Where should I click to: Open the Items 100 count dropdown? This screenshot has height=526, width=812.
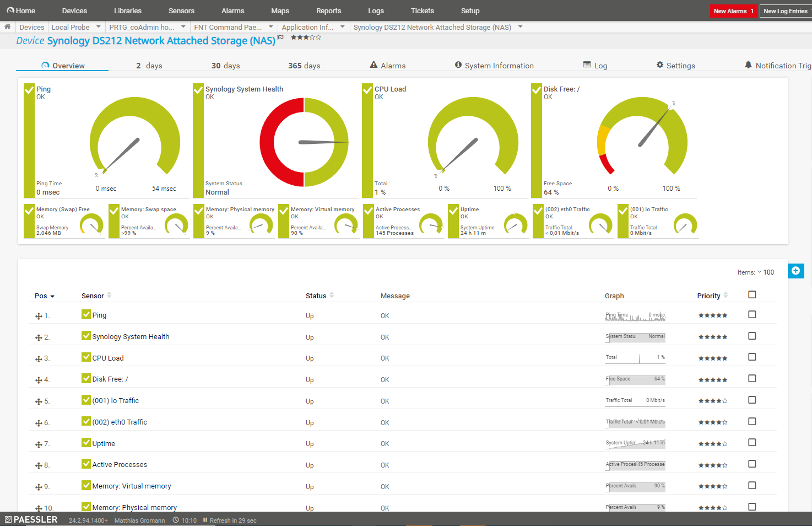[x=765, y=272]
